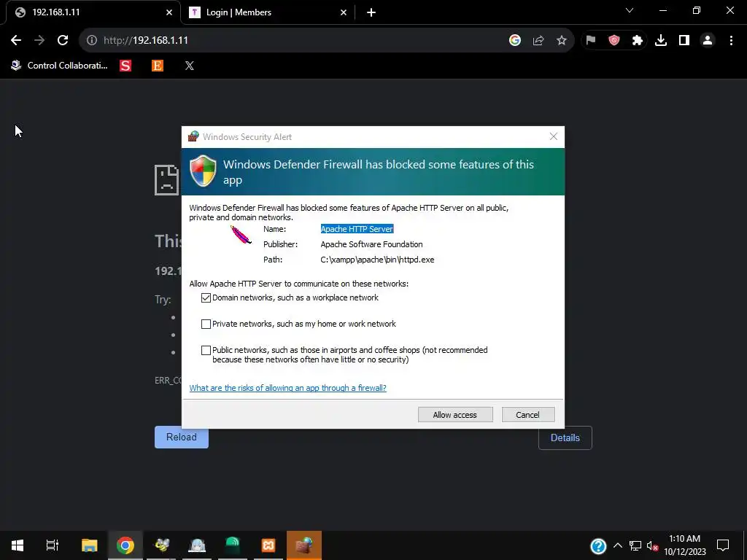Click the Allow access button

[x=455, y=415]
